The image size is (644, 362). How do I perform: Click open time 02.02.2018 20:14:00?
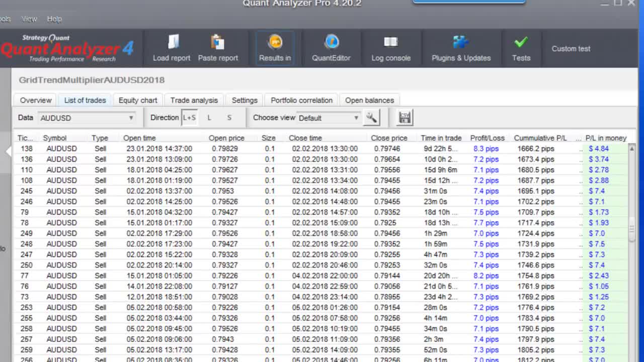(x=159, y=265)
